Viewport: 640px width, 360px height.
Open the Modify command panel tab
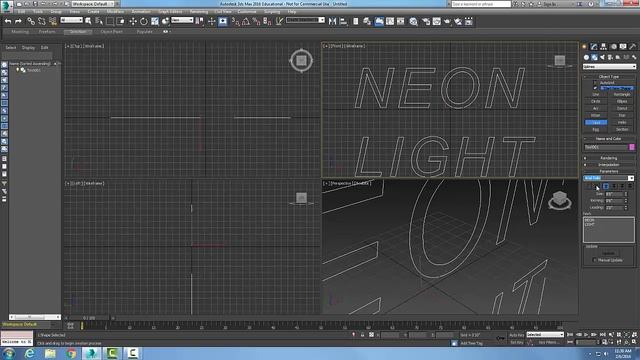(594, 47)
